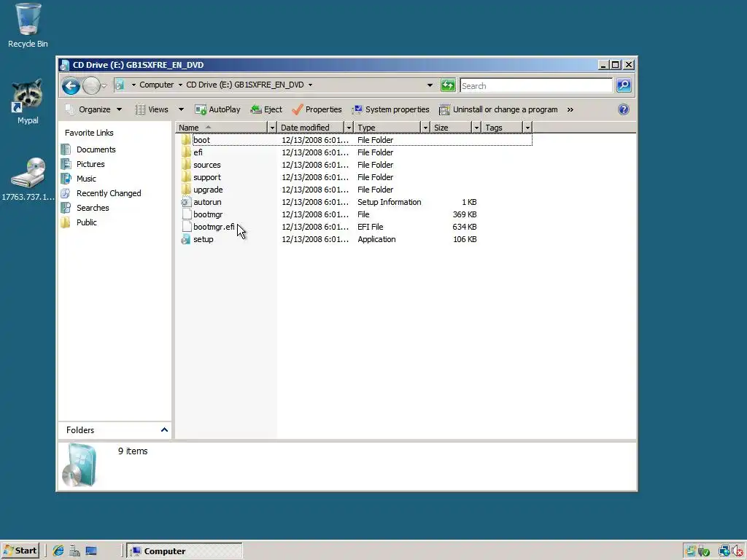The image size is (747, 560).
Task: Open the Recycle Bin desktop icon
Action: click(x=28, y=26)
